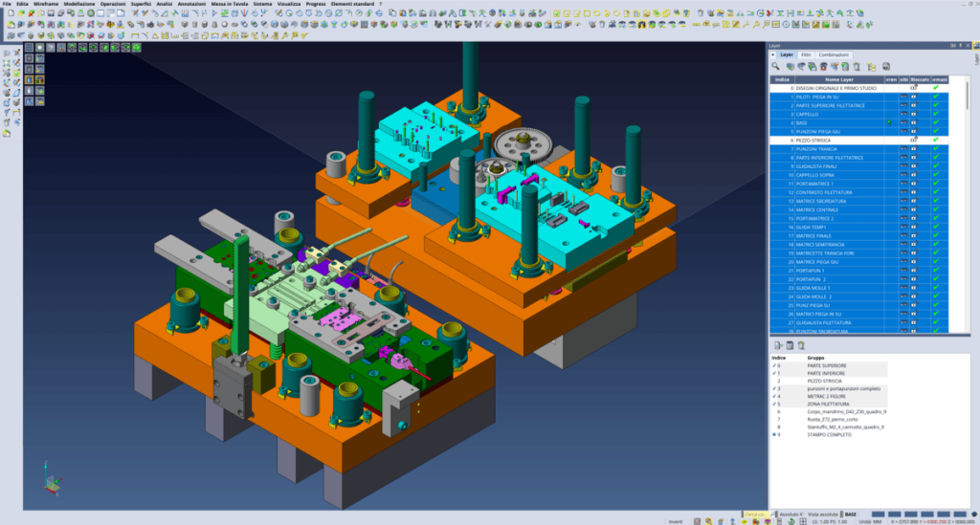Click the new file icon in top toolbar
Screen dimensions: 980x525
click(8, 14)
